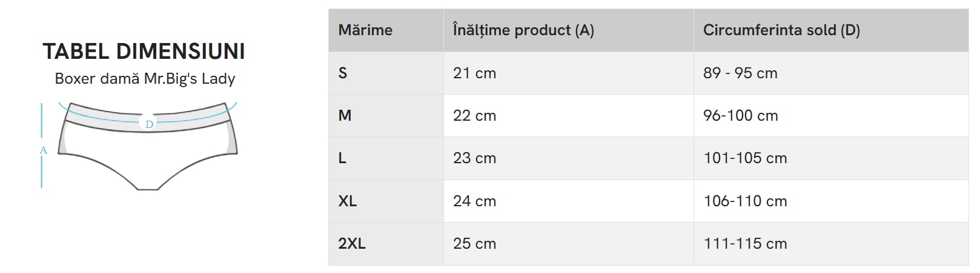Click the A height marker on diagram
The height and width of the screenshot is (273, 980).
[43, 150]
